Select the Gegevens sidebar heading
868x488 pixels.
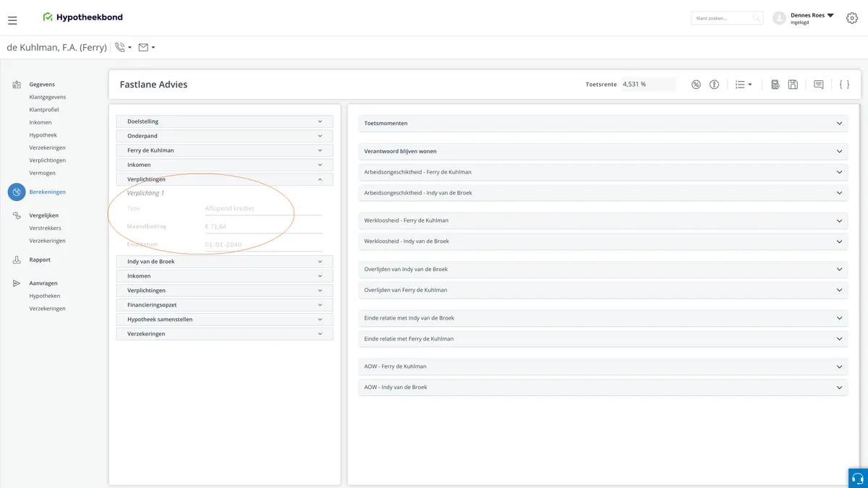[42, 85]
